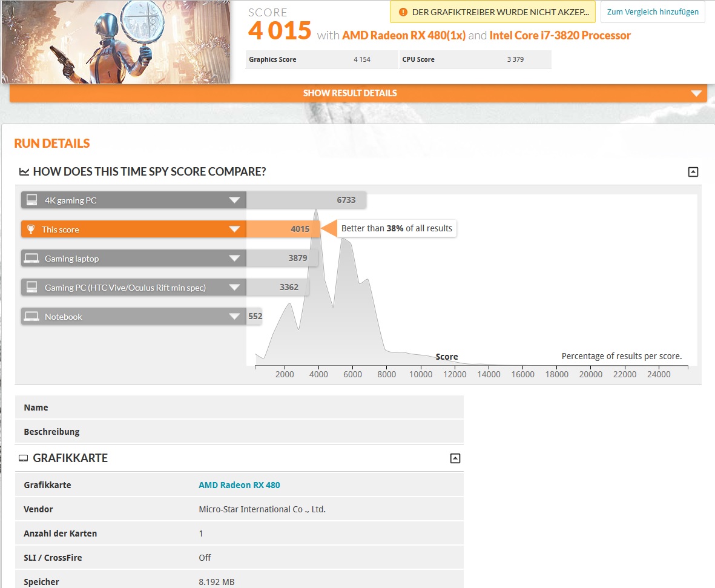Click the score distribution chart peak

(315, 211)
